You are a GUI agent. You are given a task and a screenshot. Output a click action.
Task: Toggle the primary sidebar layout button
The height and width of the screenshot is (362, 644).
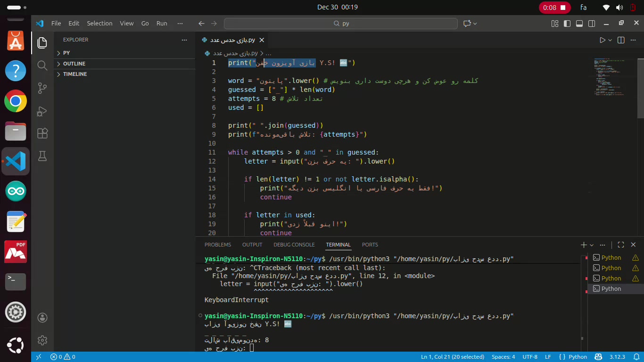click(x=567, y=24)
